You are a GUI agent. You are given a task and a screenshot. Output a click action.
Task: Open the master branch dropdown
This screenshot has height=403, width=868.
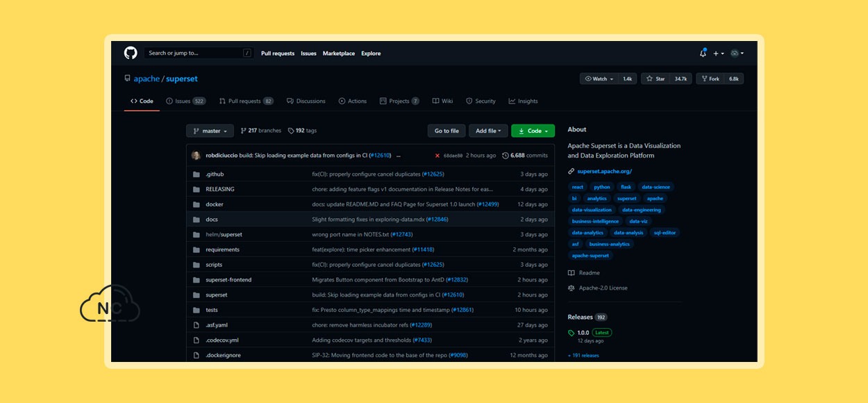pos(210,131)
